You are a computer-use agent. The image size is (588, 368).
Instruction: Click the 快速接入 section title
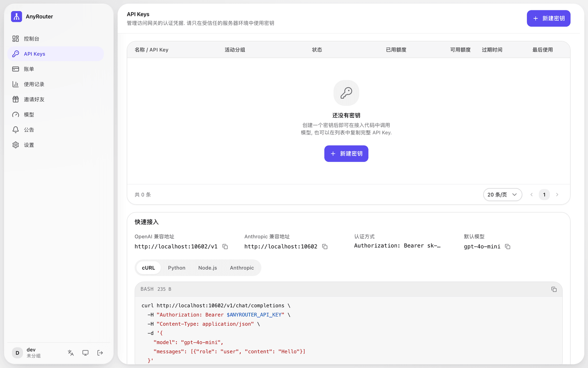click(x=147, y=222)
